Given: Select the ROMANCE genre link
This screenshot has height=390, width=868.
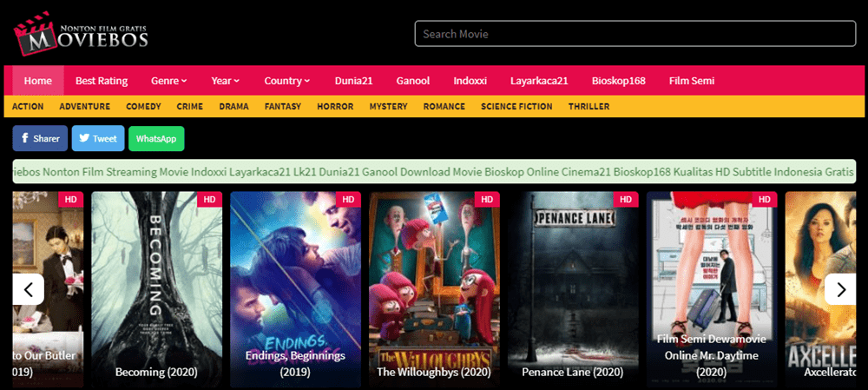Looking at the screenshot, I should pos(444,106).
